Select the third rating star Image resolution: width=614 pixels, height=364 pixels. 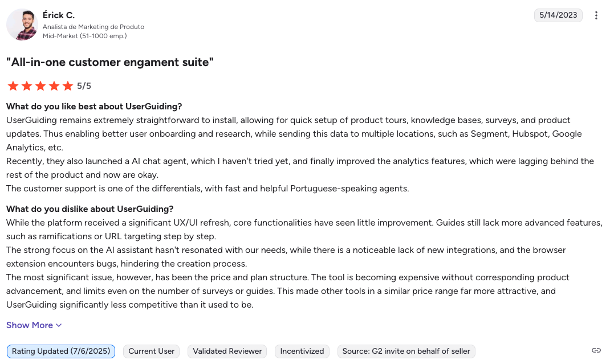point(40,86)
